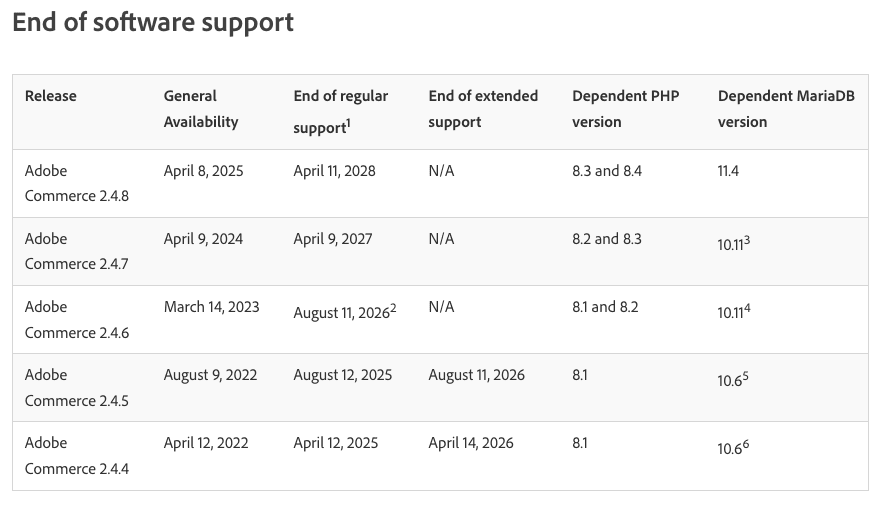Click the End of extended support header
The width and height of the screenshot is (885, 508).
tap(483, 109)
